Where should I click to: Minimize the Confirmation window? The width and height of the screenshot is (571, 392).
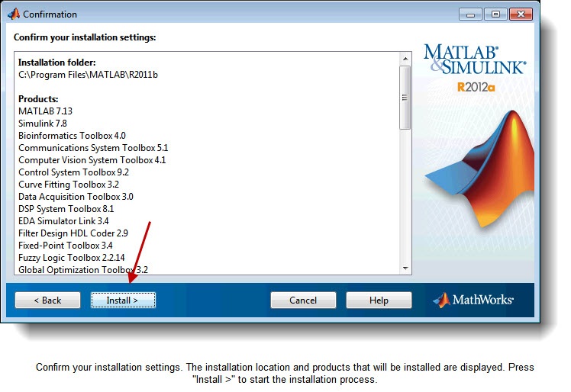(x=470, y=14)
